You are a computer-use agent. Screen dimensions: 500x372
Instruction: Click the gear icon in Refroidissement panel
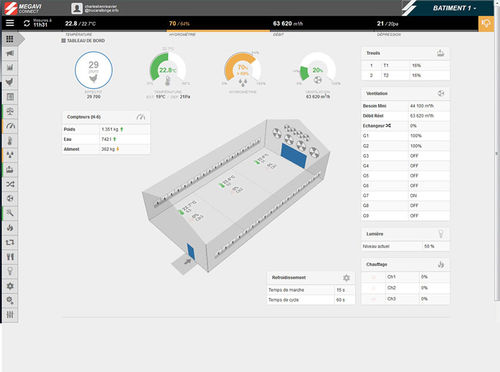pos(346,278)
